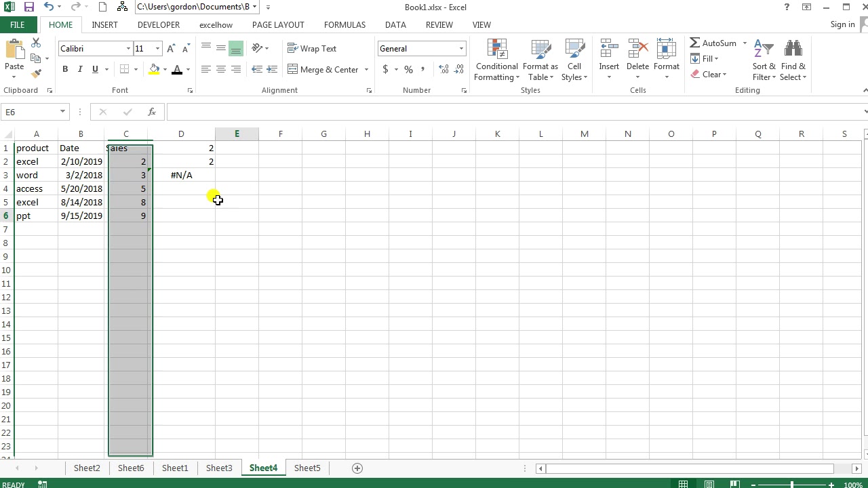Toggle Bold formatting
This screenshot has height=488, width=868.
point(65,69)
